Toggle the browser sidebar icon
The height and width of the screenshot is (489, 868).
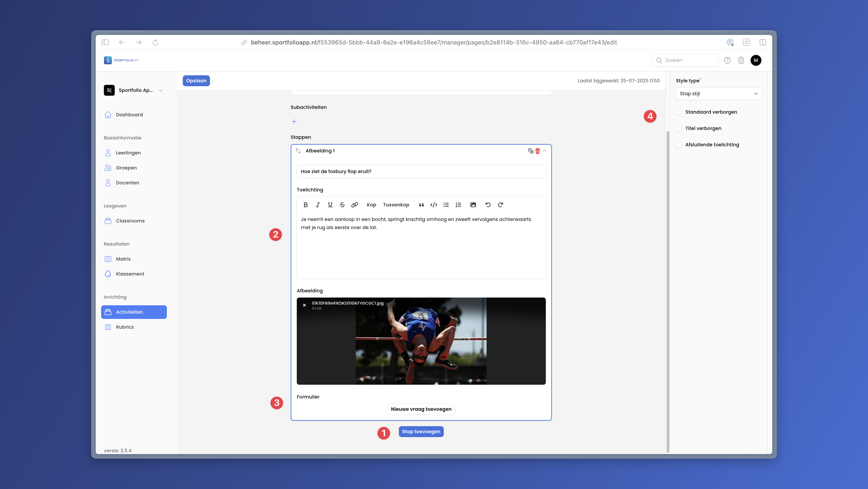point(105,42)
